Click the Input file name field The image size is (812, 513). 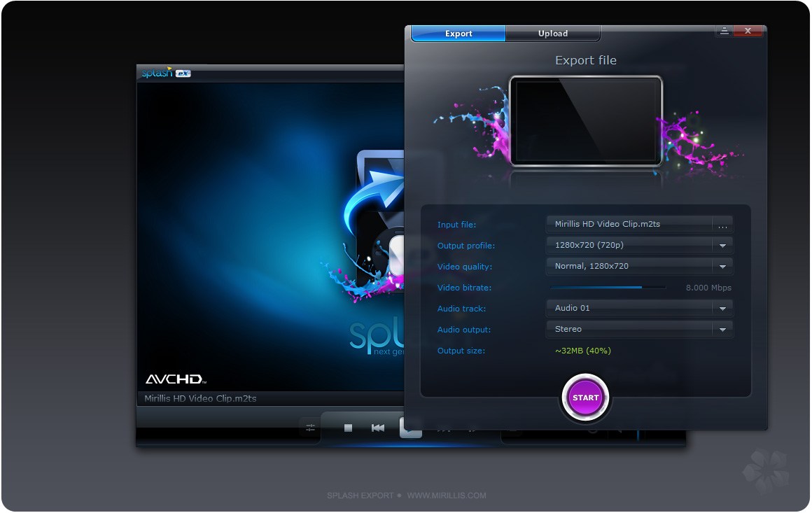[x=630, y=224]
